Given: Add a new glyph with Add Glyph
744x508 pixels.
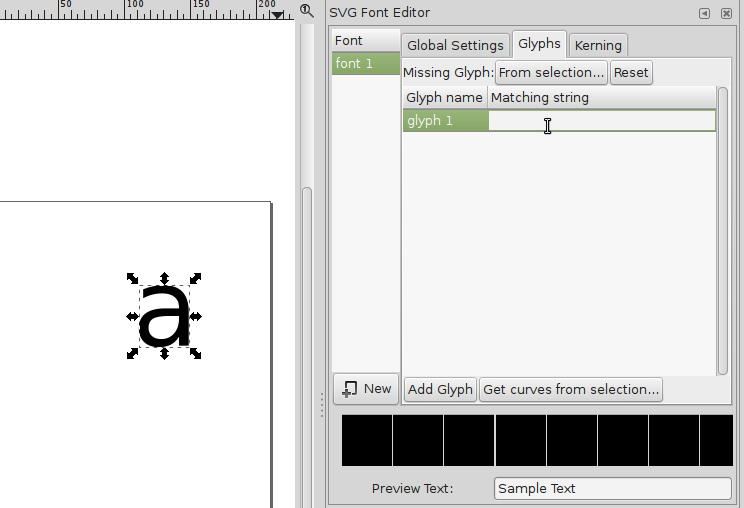Looking at the screenshot, I should [440, 389].
